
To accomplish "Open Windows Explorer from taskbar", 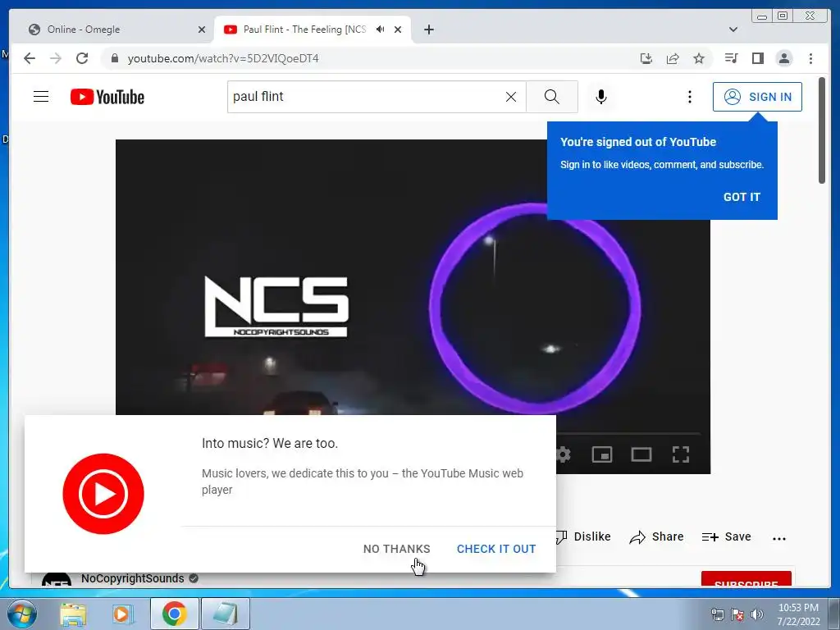I will pyautogui.click(x=73, y=614).
